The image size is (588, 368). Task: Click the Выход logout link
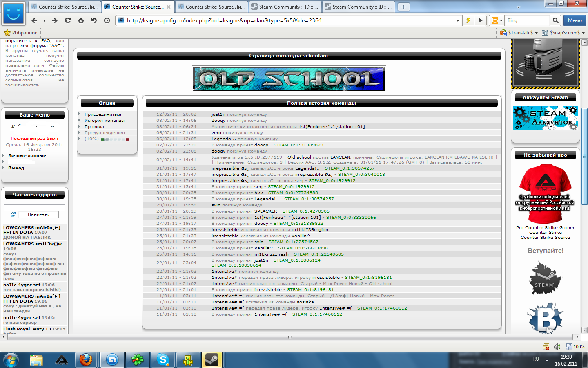coord(16,168)
